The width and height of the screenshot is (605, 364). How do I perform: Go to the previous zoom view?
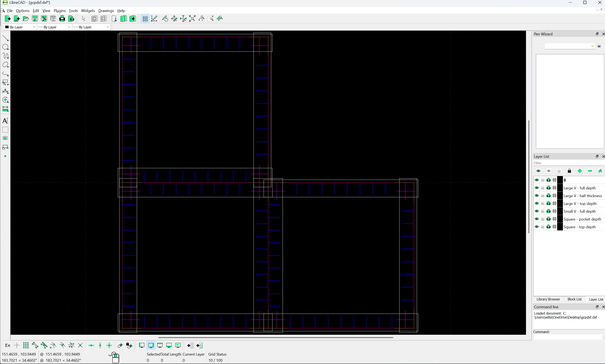pos(201,19)
